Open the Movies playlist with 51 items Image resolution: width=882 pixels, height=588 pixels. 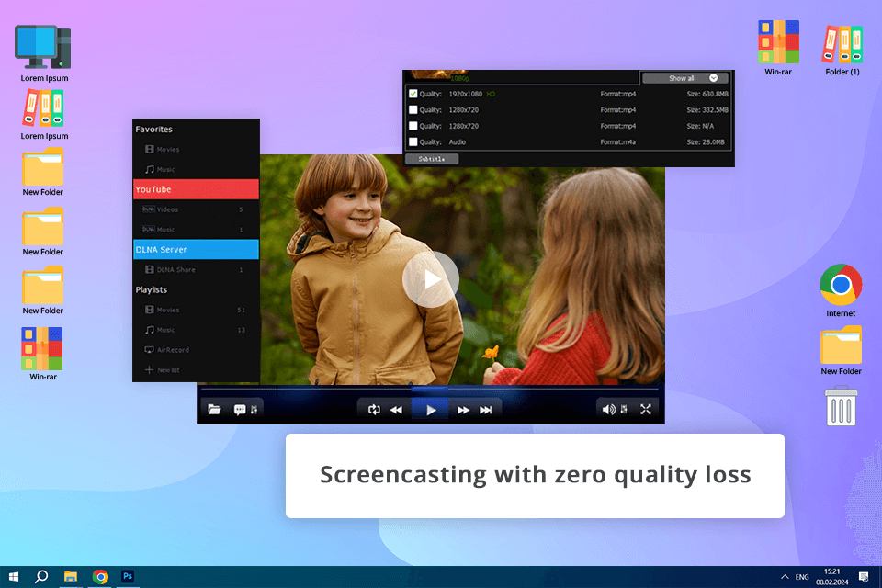pyautogui.click(x=196, y=310)
